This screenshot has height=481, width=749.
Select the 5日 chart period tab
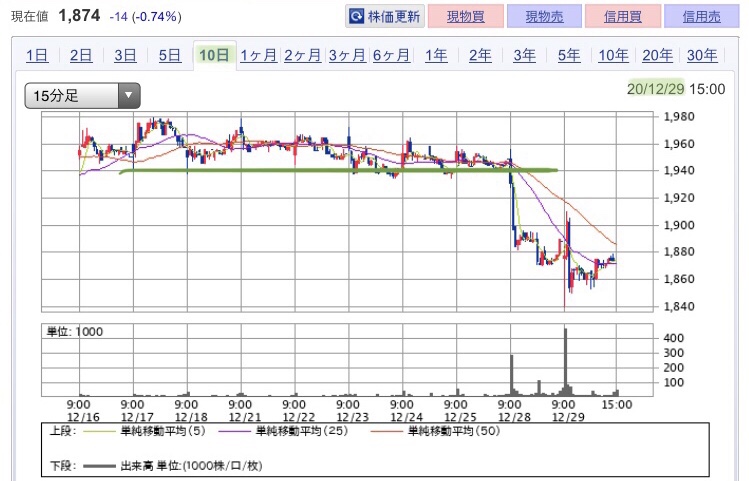(x=170, y=55)
